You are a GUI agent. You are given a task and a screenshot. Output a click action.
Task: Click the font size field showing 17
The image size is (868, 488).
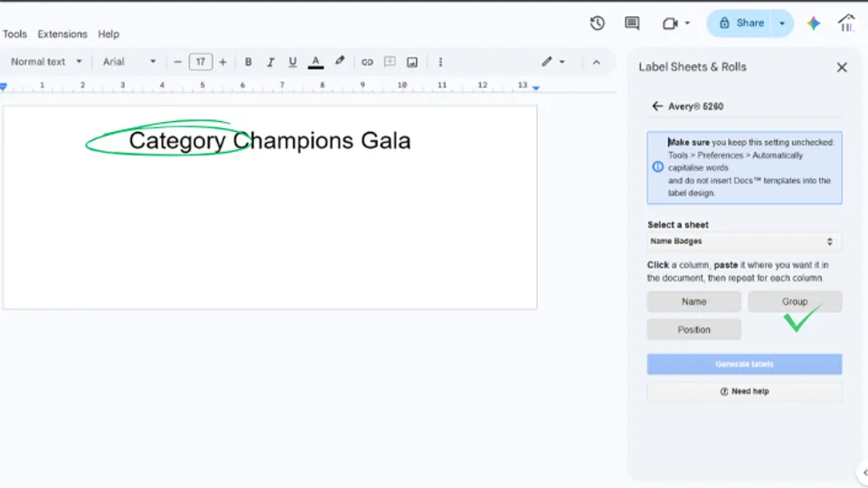201,62
